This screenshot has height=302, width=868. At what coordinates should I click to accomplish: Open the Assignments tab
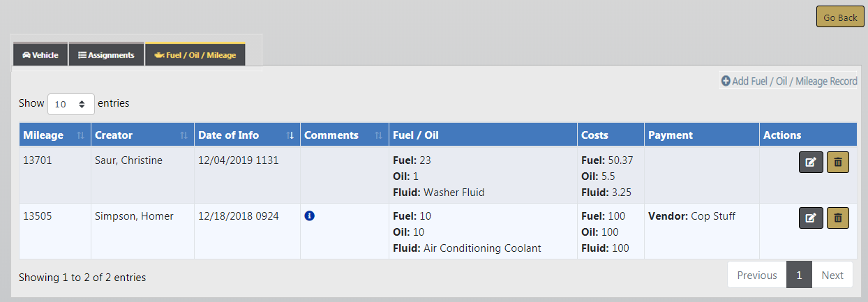106,55
